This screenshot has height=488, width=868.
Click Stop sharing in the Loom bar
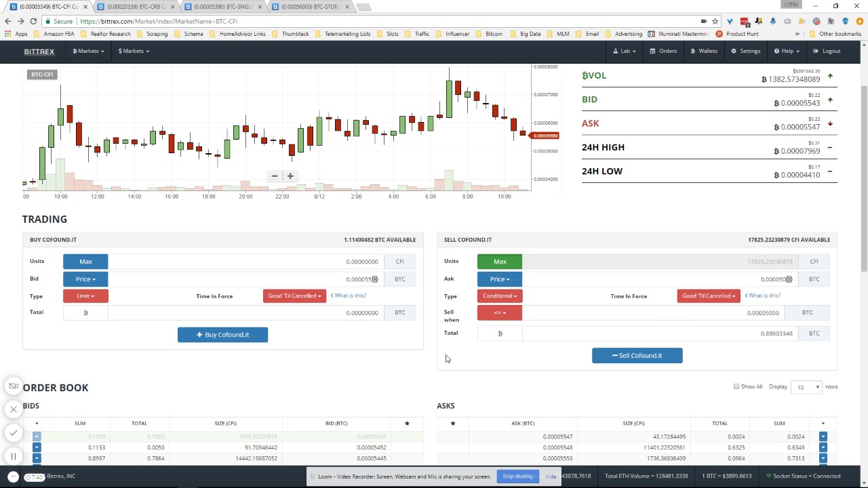[517, 476]
